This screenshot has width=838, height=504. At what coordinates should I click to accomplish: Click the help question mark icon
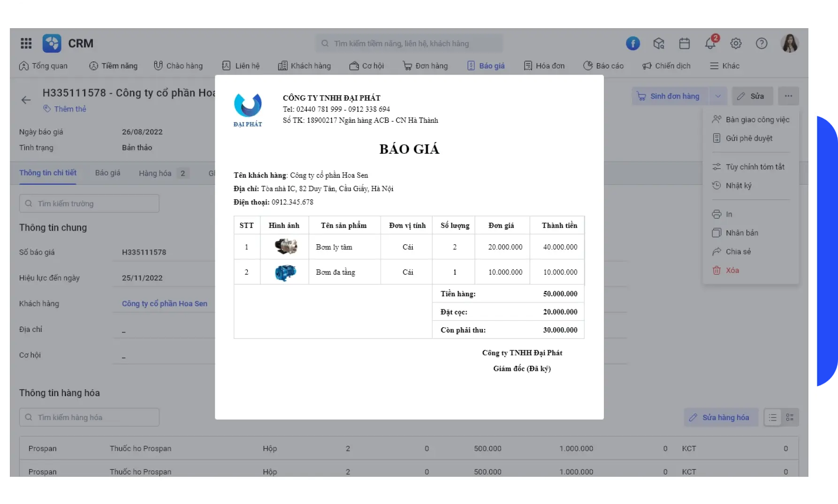pyautogui.click(x=762, y=43)
